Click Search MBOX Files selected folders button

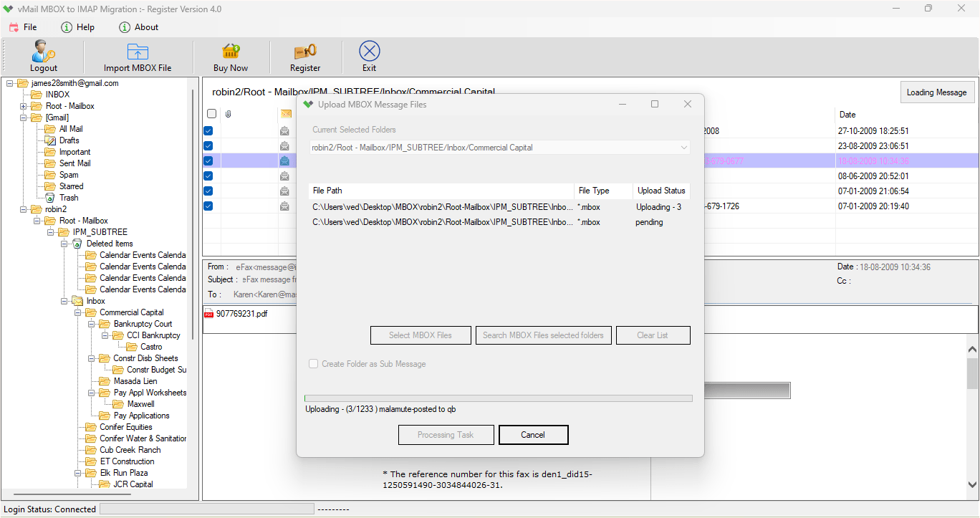543,335
